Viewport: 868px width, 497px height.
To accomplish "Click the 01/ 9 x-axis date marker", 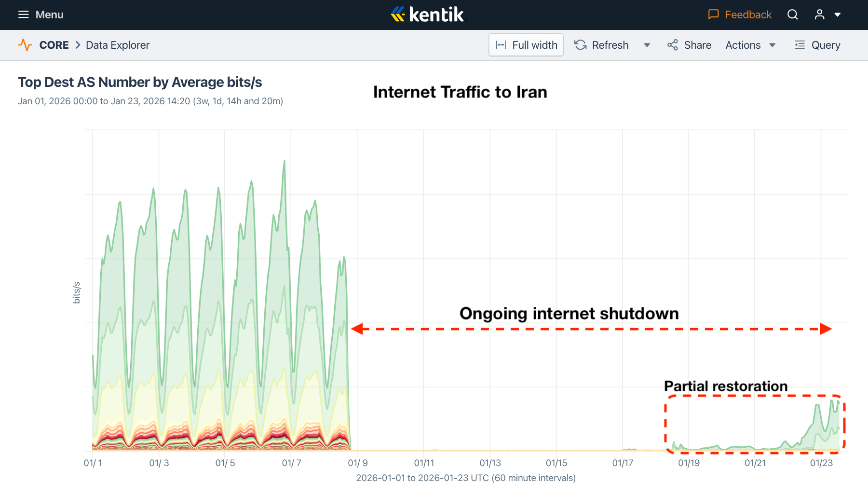I will pyautogui.click(x=358, y=463).
